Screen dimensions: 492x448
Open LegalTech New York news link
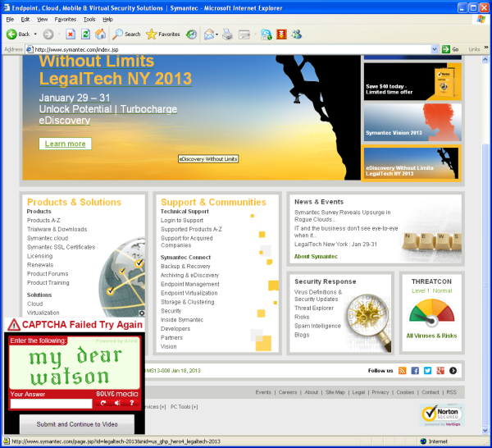coord(335,245)
